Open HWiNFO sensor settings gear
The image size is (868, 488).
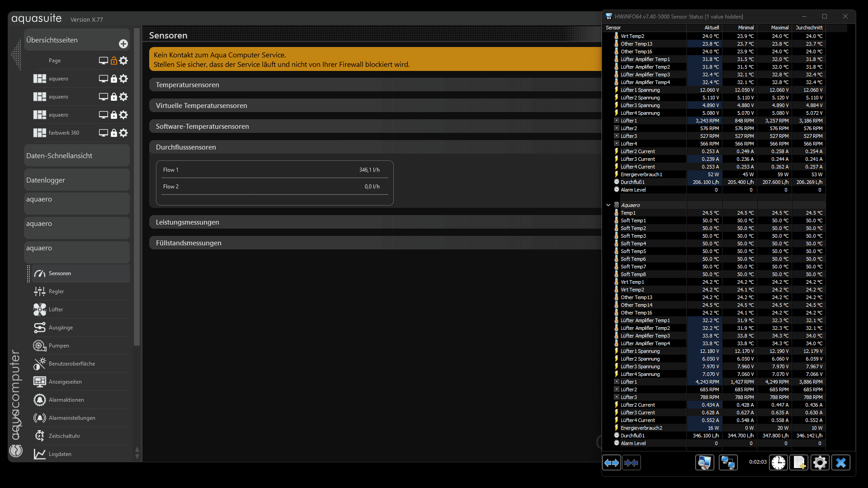(820, 463)
